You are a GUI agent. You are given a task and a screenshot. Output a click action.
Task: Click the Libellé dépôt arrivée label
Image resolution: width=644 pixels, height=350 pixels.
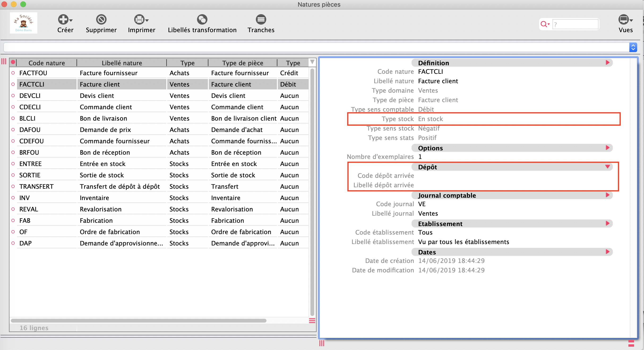[383, 185]
